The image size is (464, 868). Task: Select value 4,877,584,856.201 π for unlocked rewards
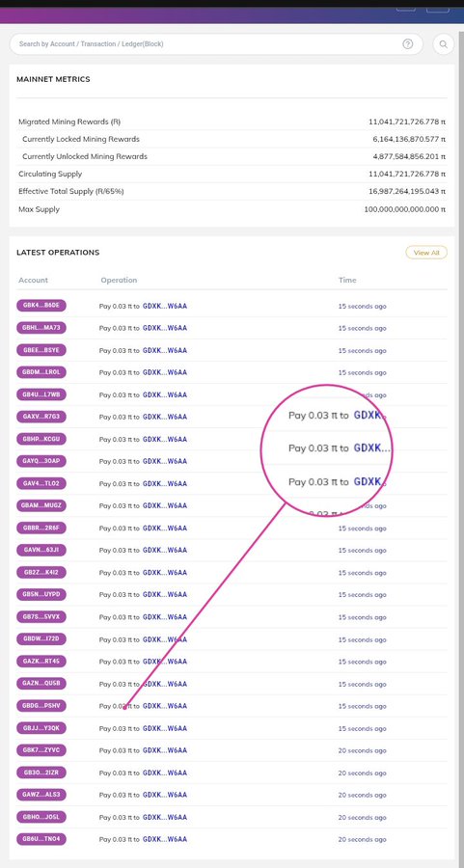coord(409,156)
